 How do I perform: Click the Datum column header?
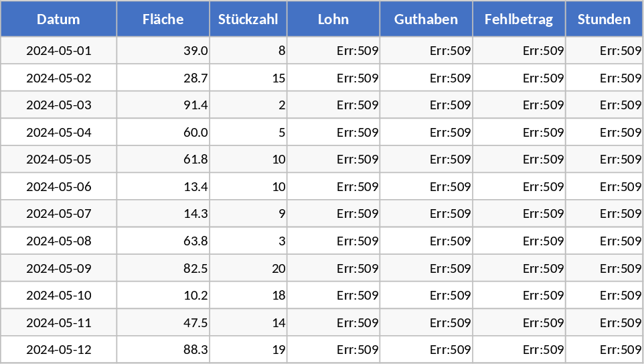click(x=58, y=19)
